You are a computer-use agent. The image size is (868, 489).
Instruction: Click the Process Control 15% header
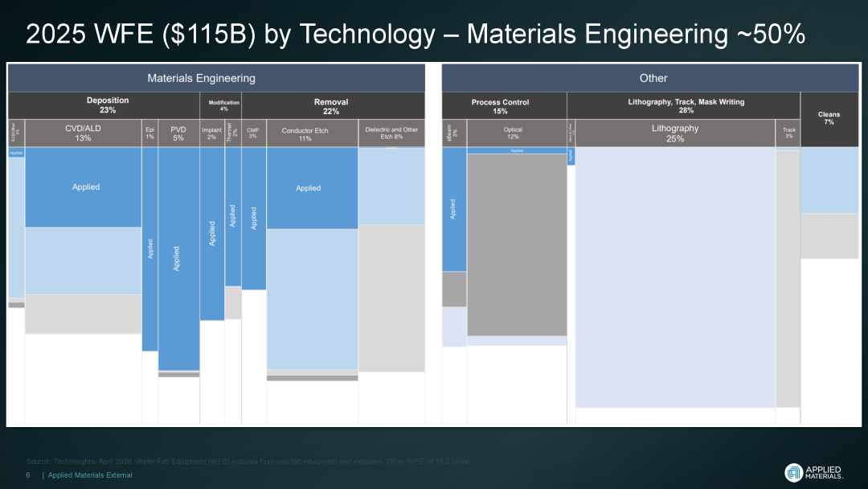click(x=504, y=105)
